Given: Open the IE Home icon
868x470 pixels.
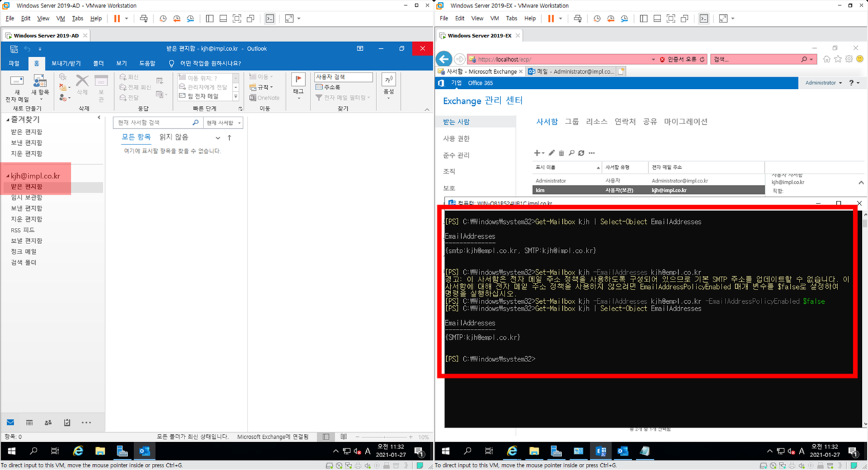Looking at the screenshot, I should (x=827, y=59).
